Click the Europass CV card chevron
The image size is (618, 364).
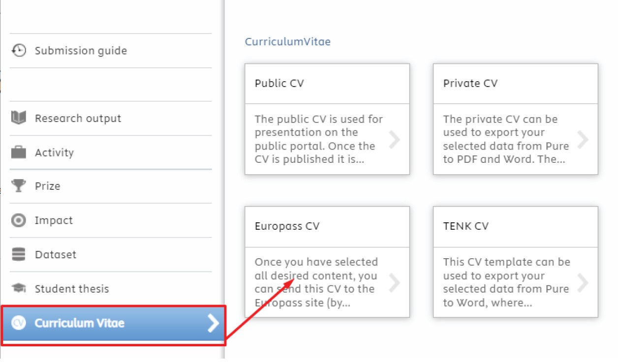pyautogui.click(x=394, y=282)
